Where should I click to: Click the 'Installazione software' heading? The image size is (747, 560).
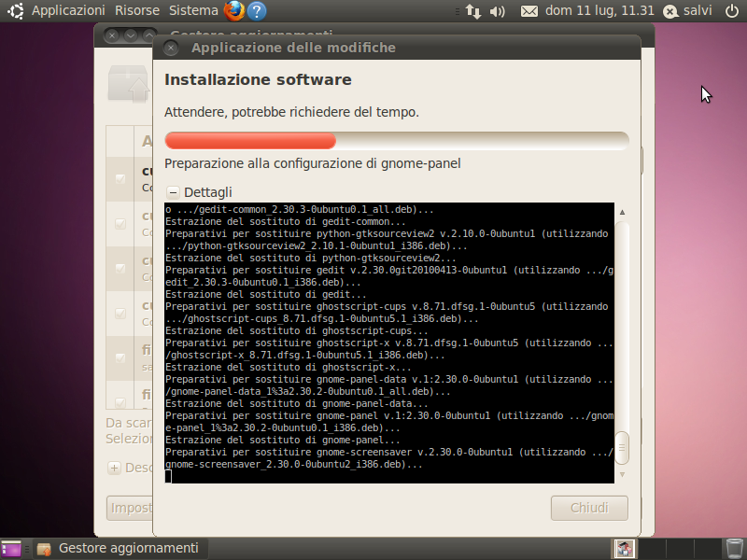258,79
